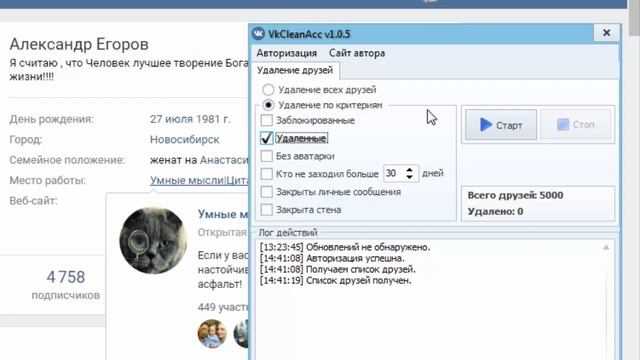Click the Стоп button
Screen dimensions: 640x360
tap(576, 124)
